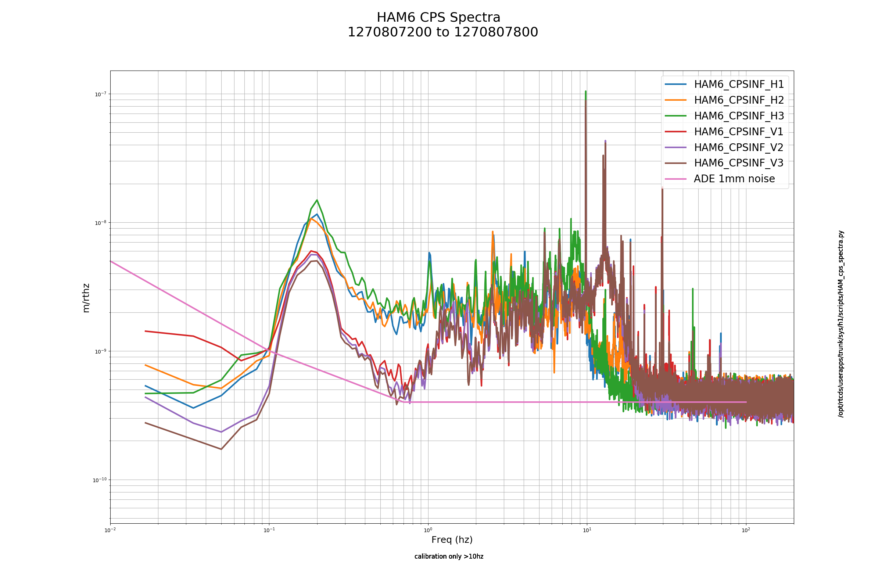The width and height of the screenshot is (882, 588).
Task: Click the pink ADE noise legend swatch
Action: point(676,179)
